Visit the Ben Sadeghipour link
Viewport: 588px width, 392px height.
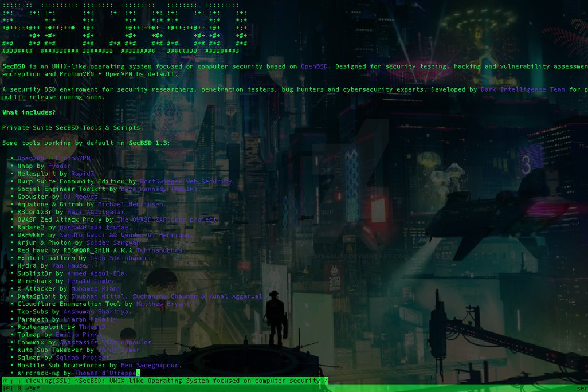tap(150, 366)
